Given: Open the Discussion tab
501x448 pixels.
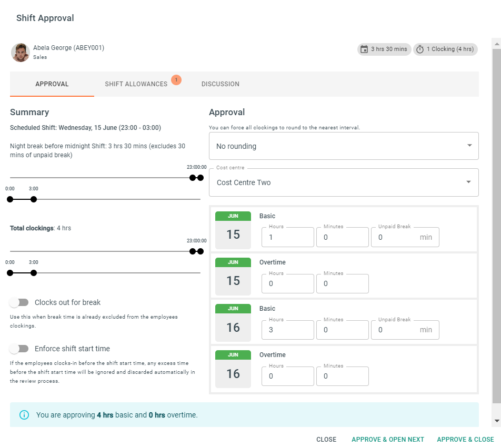Looking at the screenshot, I should (x=220, y=84).
